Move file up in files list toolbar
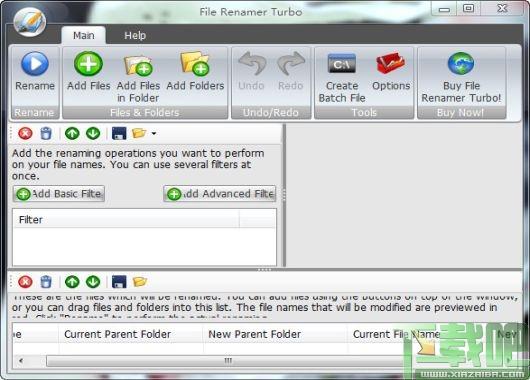 point(72,282)
